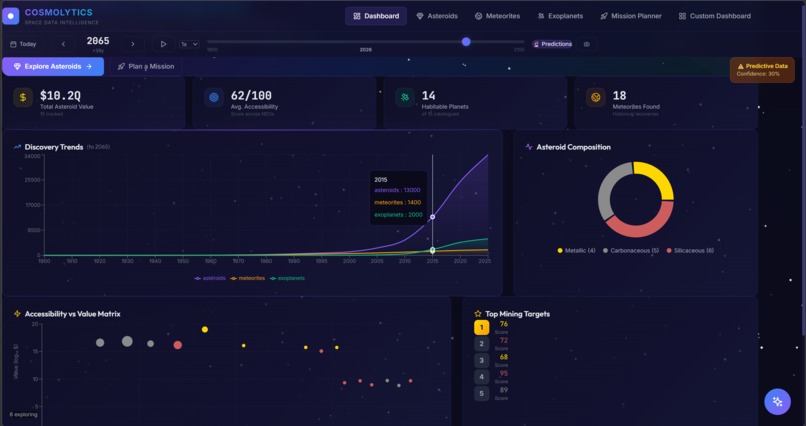Click the year 2065 display

pyautogui.click(x=98, y=41)
